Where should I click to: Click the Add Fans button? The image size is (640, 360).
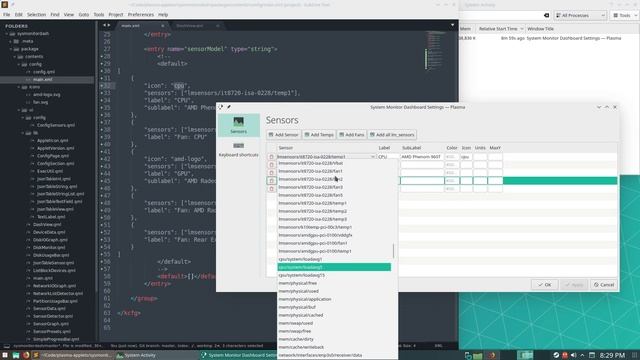(x=351, y=135)
